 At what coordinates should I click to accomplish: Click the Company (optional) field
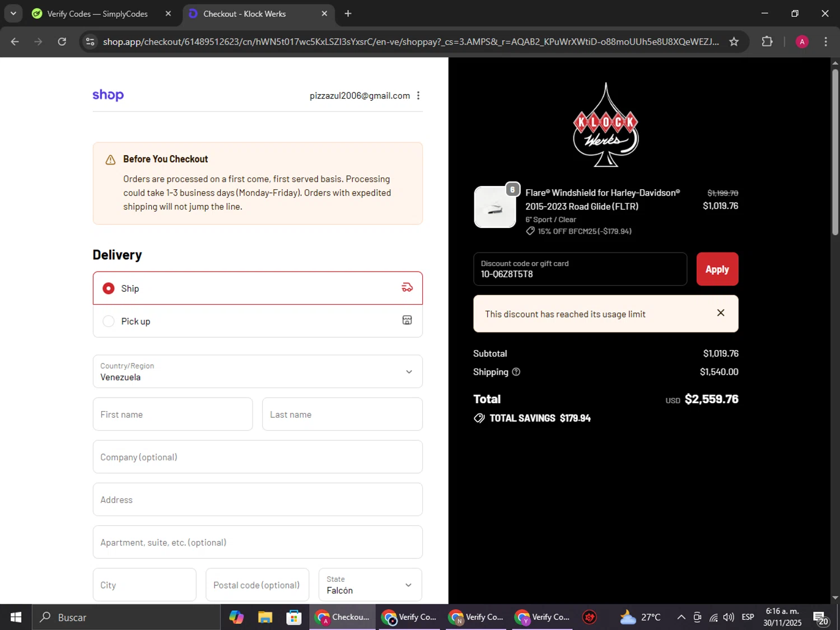click(258, 457)
